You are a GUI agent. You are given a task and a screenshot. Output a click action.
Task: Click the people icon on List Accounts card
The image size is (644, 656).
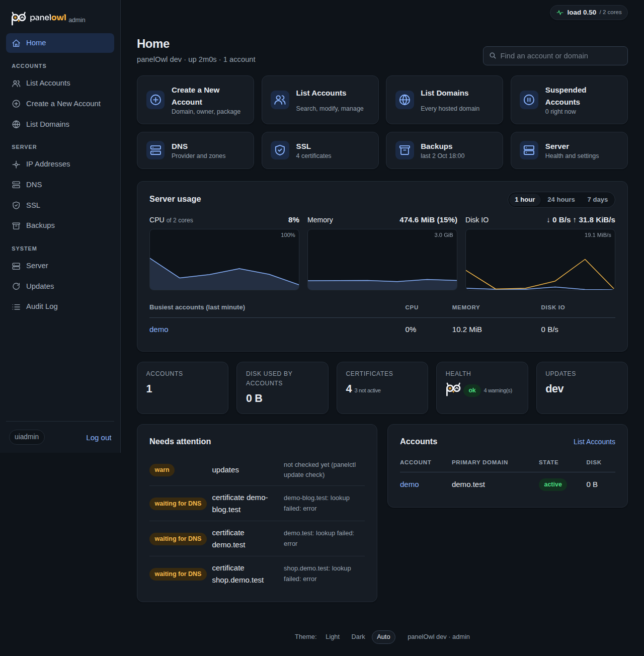[x=280, y=100]
